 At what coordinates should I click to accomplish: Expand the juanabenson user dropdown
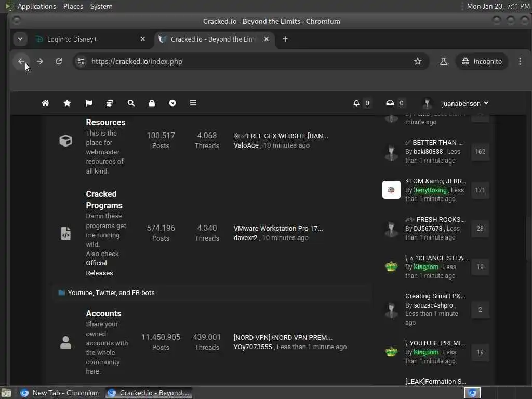click(x=465, y=103)
